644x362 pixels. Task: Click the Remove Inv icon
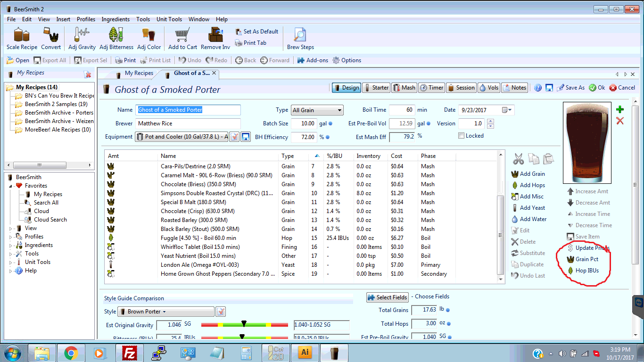tap(215, 38)
